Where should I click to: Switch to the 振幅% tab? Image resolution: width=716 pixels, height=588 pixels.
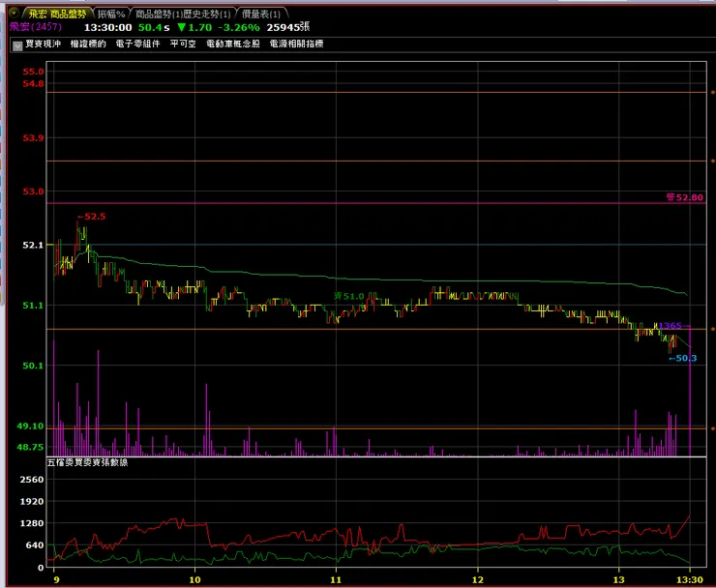(x=111, y=15)
